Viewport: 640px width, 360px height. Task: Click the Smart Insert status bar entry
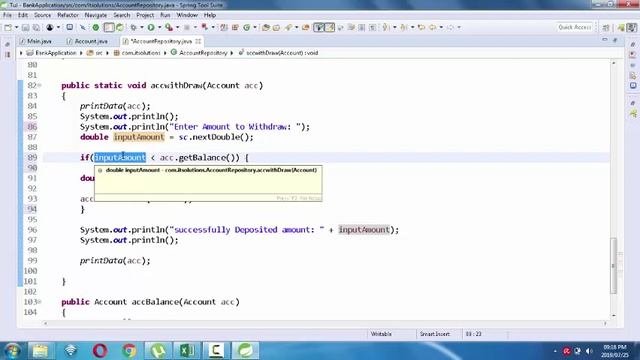coord(435,334)
